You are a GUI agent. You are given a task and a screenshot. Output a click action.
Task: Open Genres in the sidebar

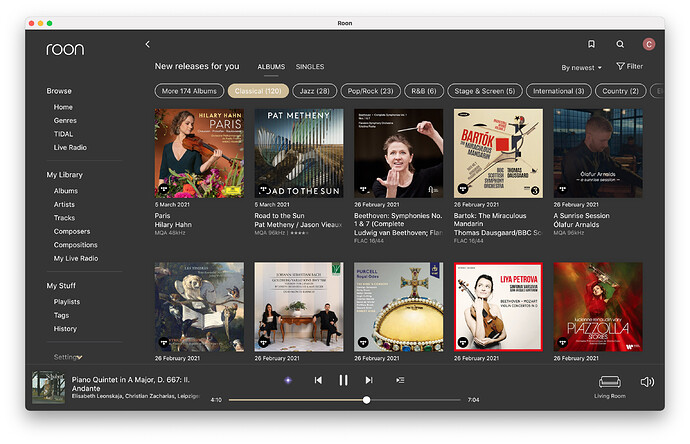65,120
